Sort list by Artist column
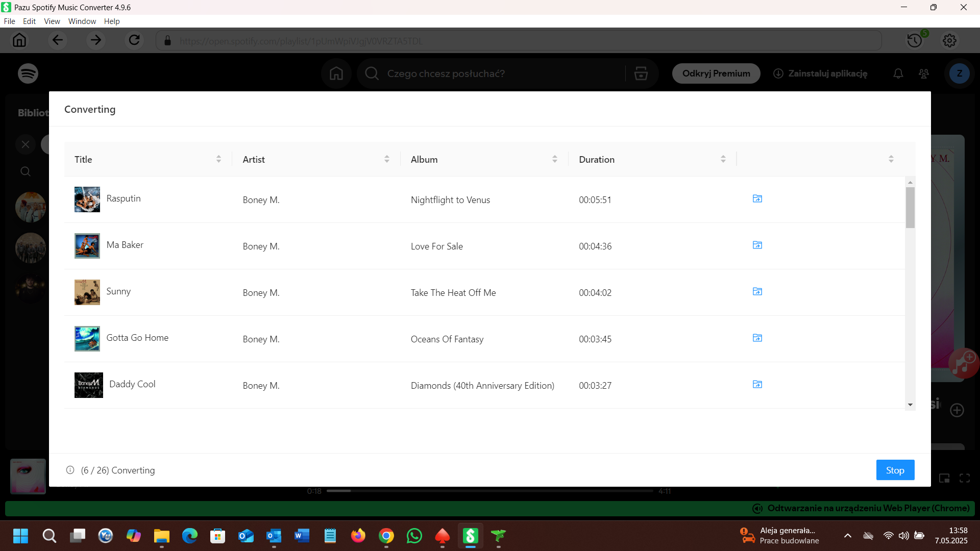The width and height of the screenshot is (980, 551). (x=387, y=159)
